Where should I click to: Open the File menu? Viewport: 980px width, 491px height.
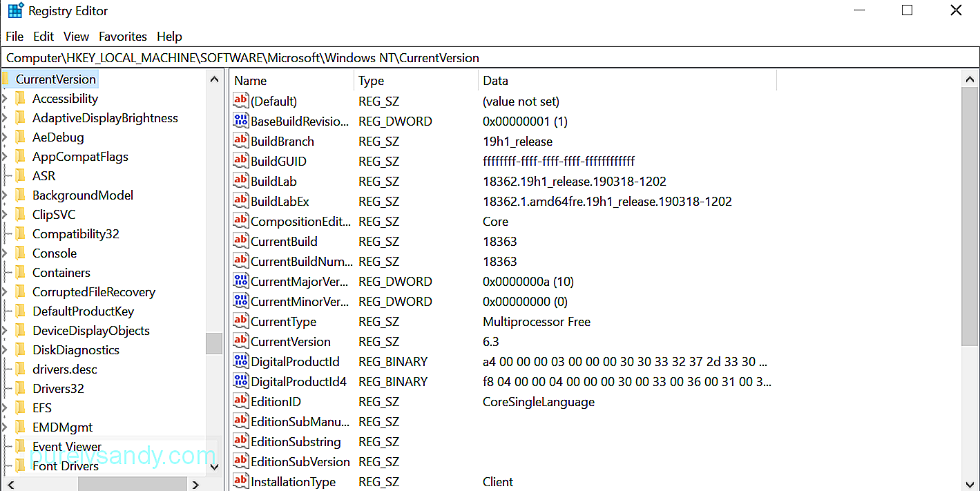pyautogui.click(x=15, y=37)
